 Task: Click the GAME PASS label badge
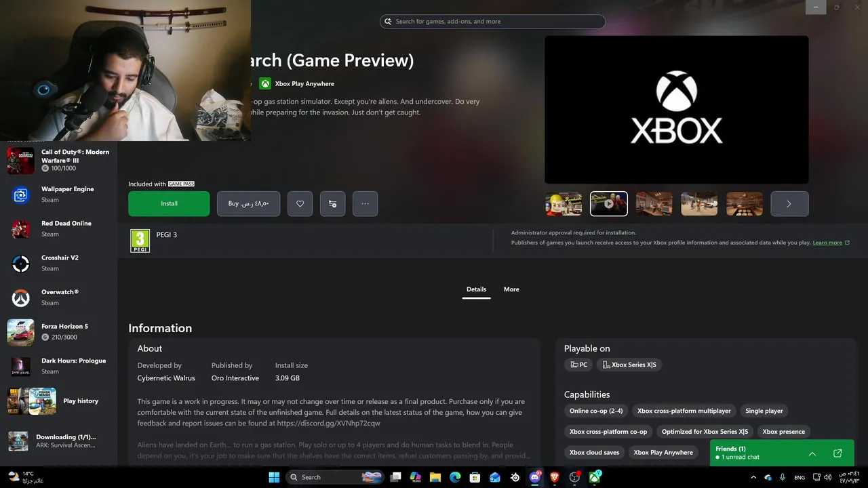[181, 184]
